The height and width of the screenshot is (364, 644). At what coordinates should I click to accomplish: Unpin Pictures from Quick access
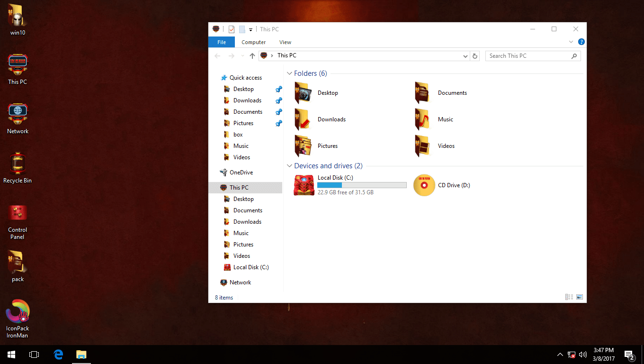pos(278,123)
